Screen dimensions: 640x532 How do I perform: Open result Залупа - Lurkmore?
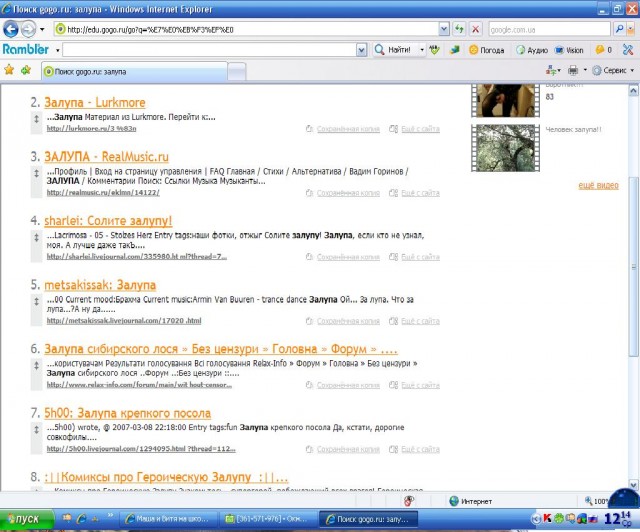pos(95,102)
